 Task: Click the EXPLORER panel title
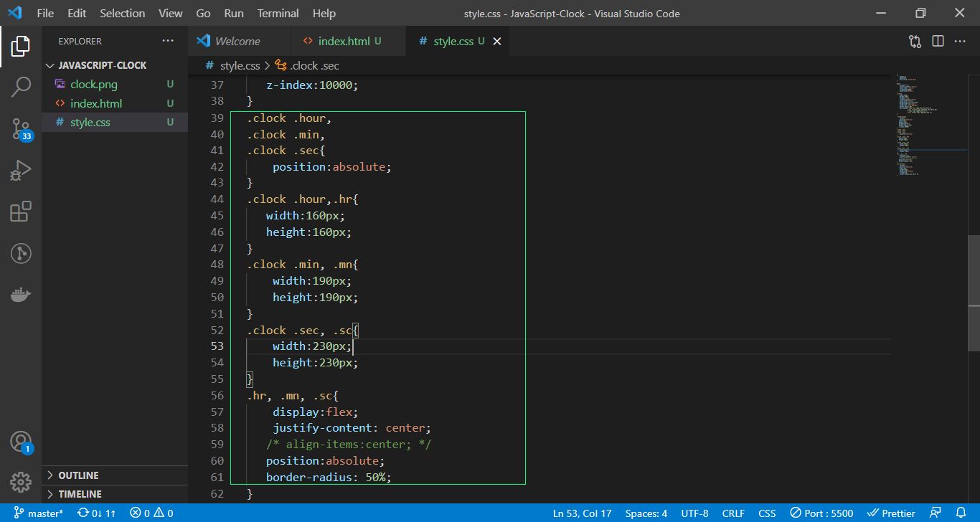(80, 41)
